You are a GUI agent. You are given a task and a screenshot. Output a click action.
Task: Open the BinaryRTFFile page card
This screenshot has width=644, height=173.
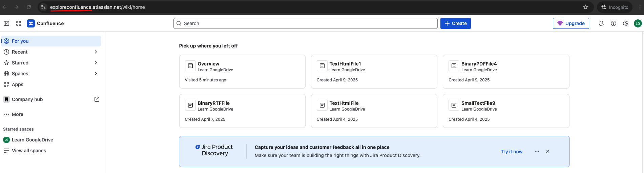242,111
